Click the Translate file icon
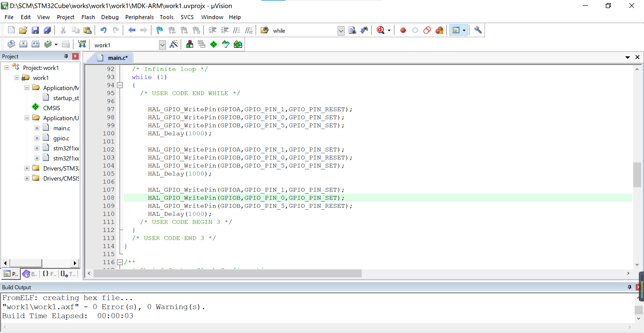 point(11,45)
